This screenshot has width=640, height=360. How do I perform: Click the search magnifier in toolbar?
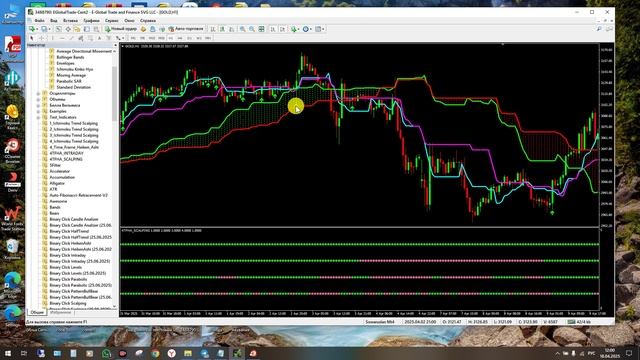point(599,29)
